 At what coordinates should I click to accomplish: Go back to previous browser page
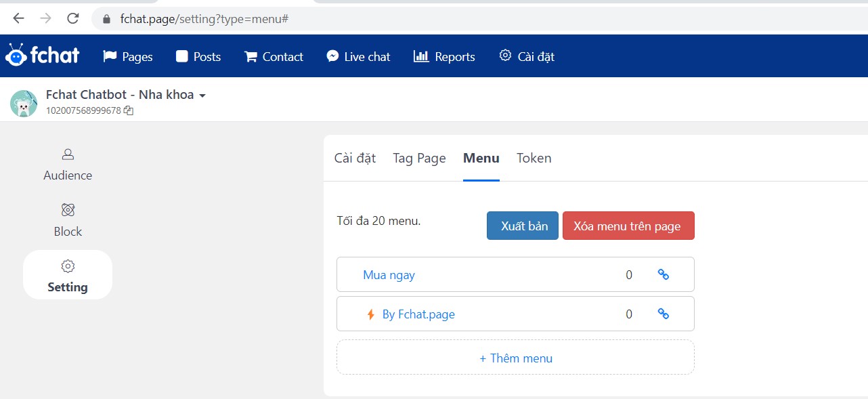(19, 19)
